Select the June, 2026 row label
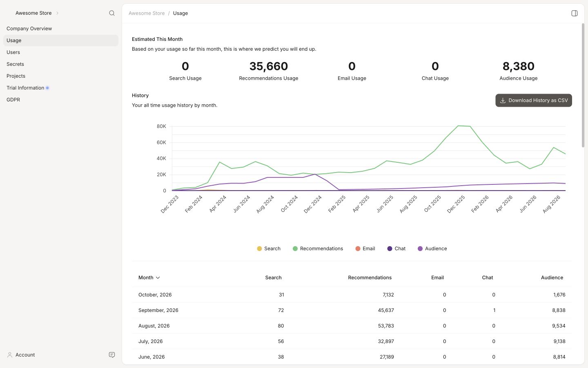This screenshot has height=368, width=588. [x=151, y=357]
